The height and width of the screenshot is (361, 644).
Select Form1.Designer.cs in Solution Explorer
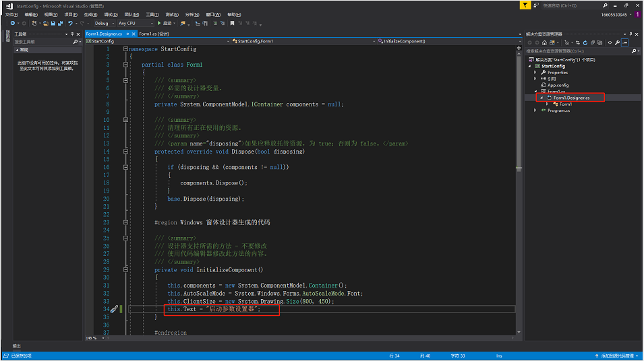click(571, 98)
